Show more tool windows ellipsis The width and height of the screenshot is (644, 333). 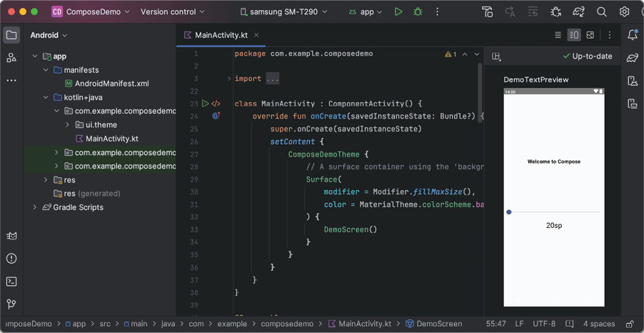pyautogui.click(x=11, y=80)
